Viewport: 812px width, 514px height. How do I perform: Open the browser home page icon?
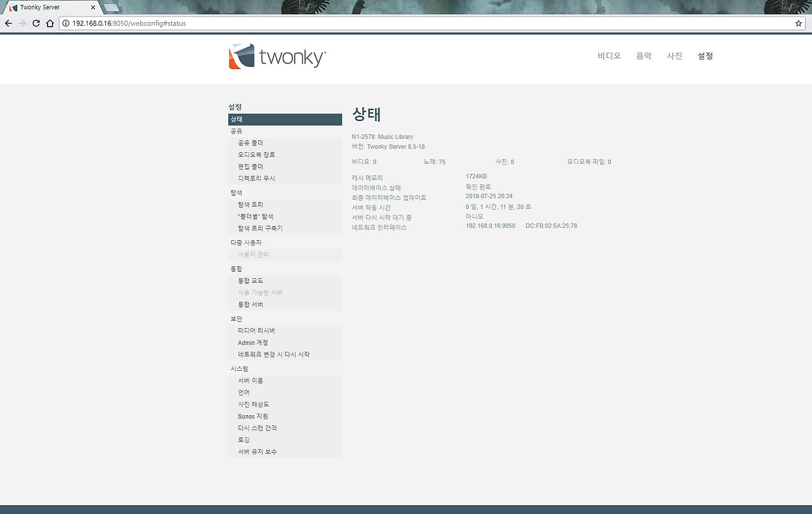pos(50,23)
